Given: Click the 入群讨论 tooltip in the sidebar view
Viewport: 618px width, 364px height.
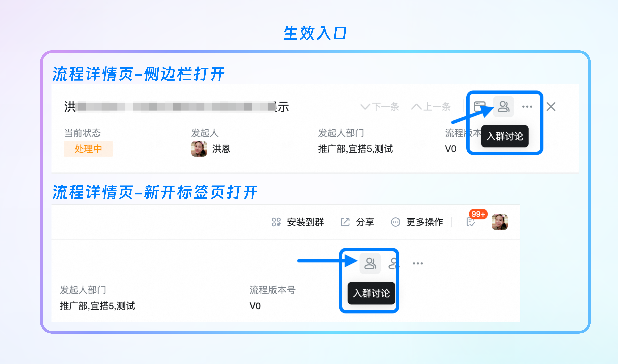Looking at the screenshot, I should pos(505,136).
